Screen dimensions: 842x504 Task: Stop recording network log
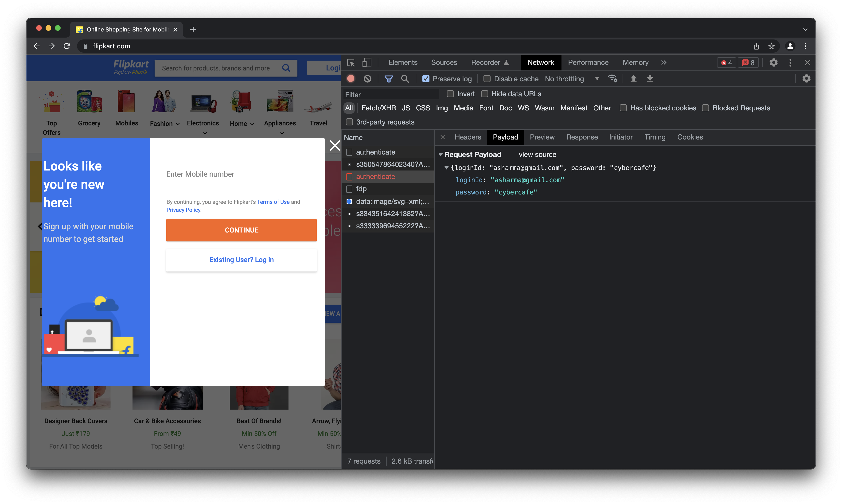351,79
